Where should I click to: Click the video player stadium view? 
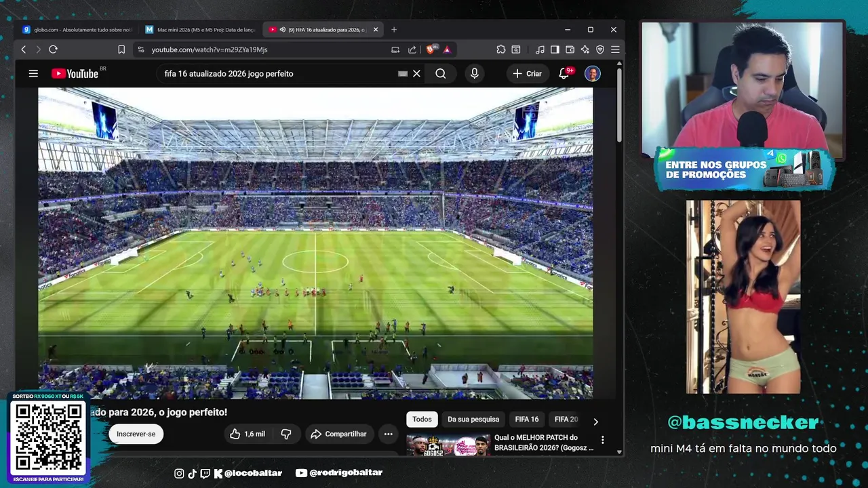[315, 243]
